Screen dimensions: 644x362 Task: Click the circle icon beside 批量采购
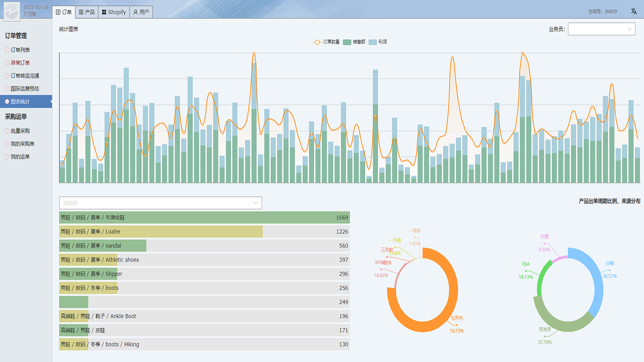pos(7,131)
